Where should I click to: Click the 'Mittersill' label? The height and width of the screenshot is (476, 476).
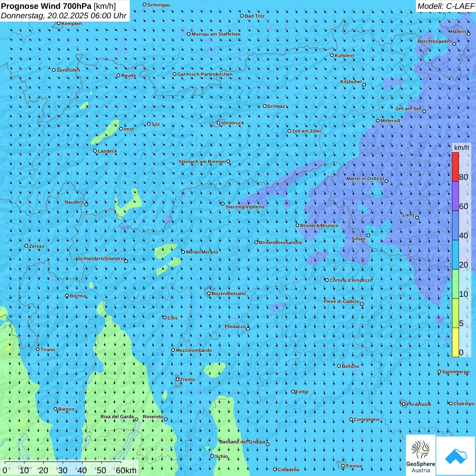pos(390,121)
